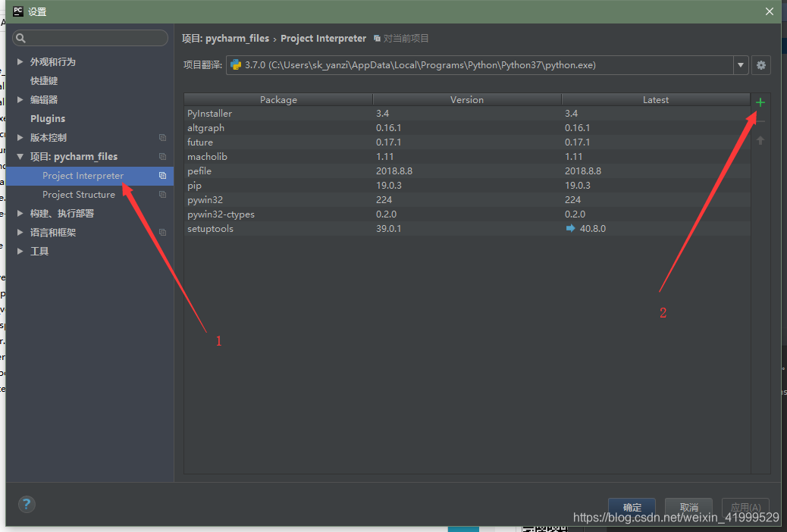Click the 对当前项目 label
Image resolution: width=787 pixels, height=532 pixels.
(406, 38)
